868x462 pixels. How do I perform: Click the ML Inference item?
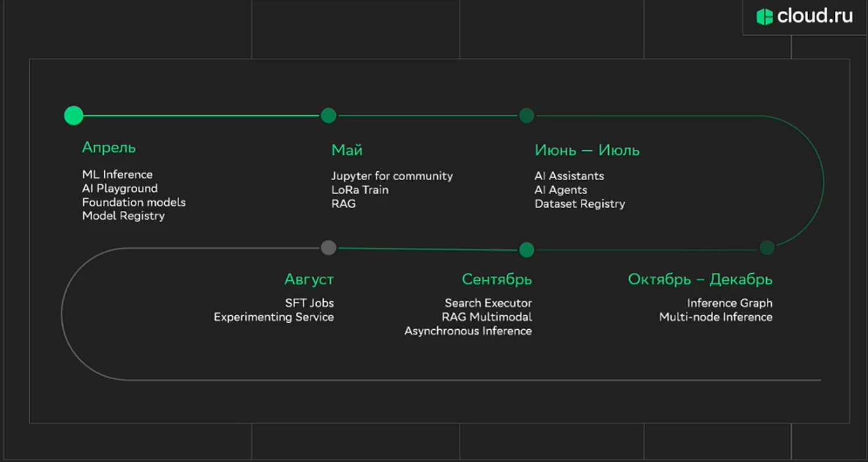(x=117, y=174)
